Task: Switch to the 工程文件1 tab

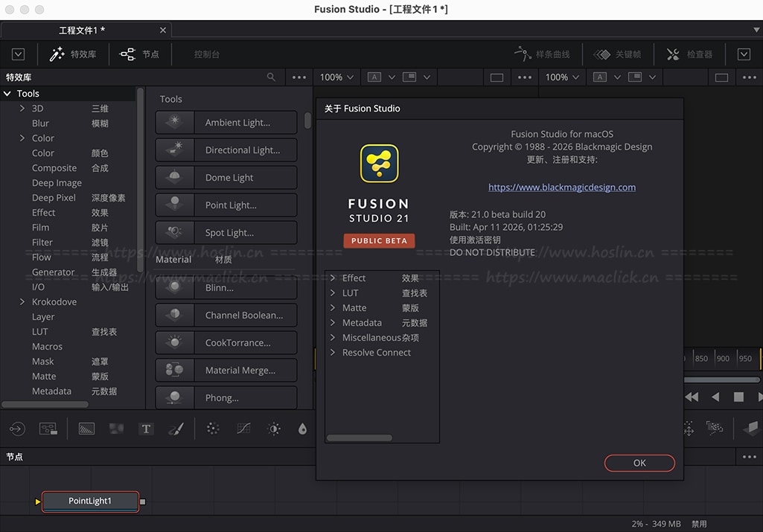Action: 82,30
